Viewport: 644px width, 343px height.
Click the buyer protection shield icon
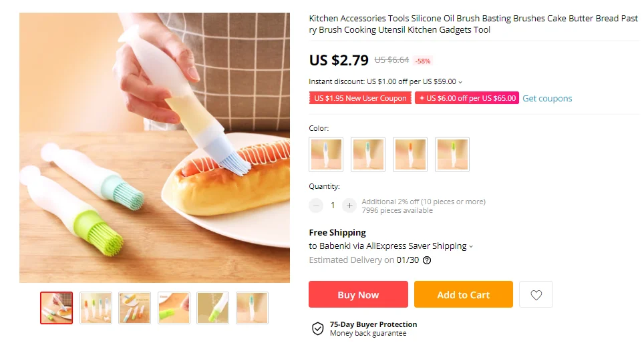pos(318,328)
